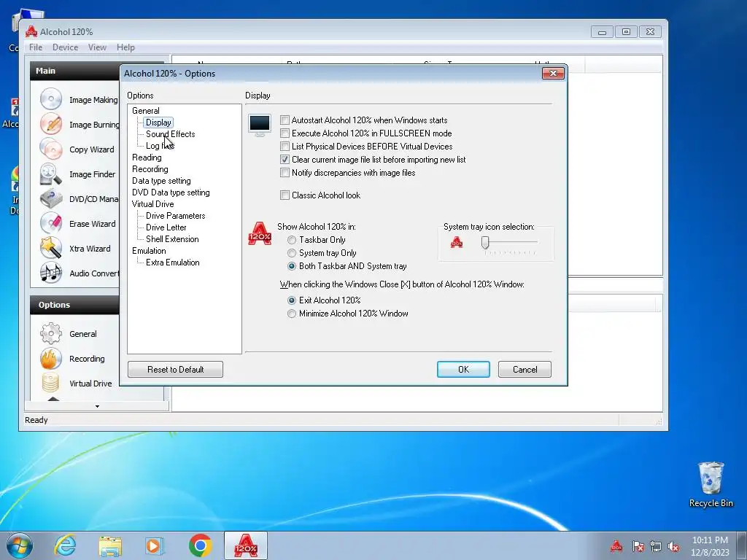Select Data type setting tree entry
Image resolution: width=747 pixels, height=560 pixels.
[161, 181]
